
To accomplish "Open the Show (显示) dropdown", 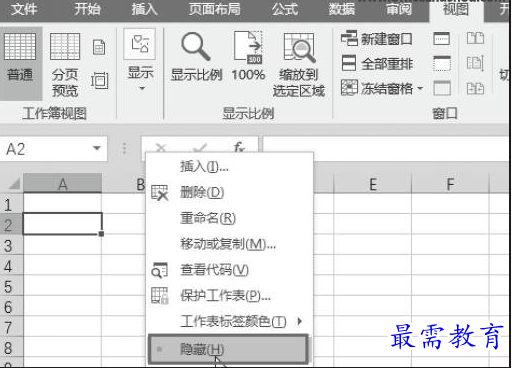I will 140,60.
